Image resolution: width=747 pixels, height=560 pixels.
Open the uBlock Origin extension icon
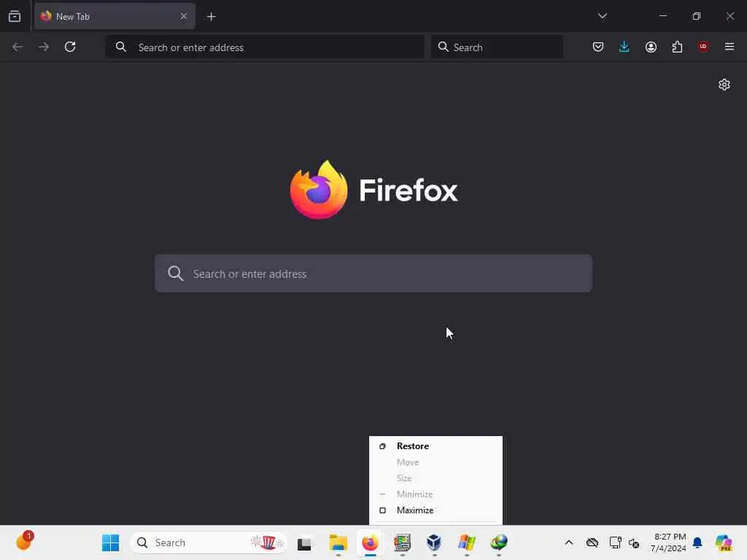click(x=703, y=47)
